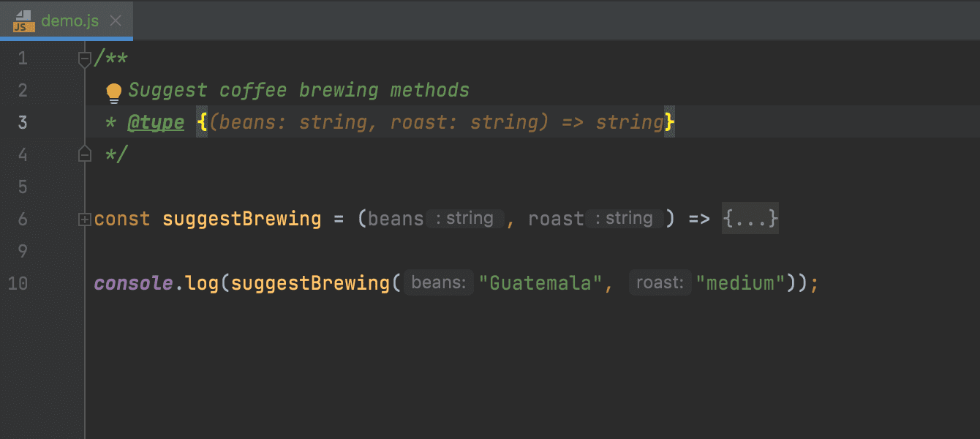Click the "Guatemala" string literal
The width and height of the screenshot is (980, 439).
[x=540, y=283]
